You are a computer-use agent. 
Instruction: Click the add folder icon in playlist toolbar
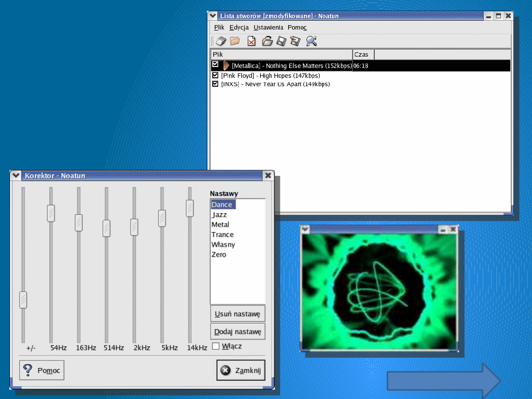pos(235,41)
